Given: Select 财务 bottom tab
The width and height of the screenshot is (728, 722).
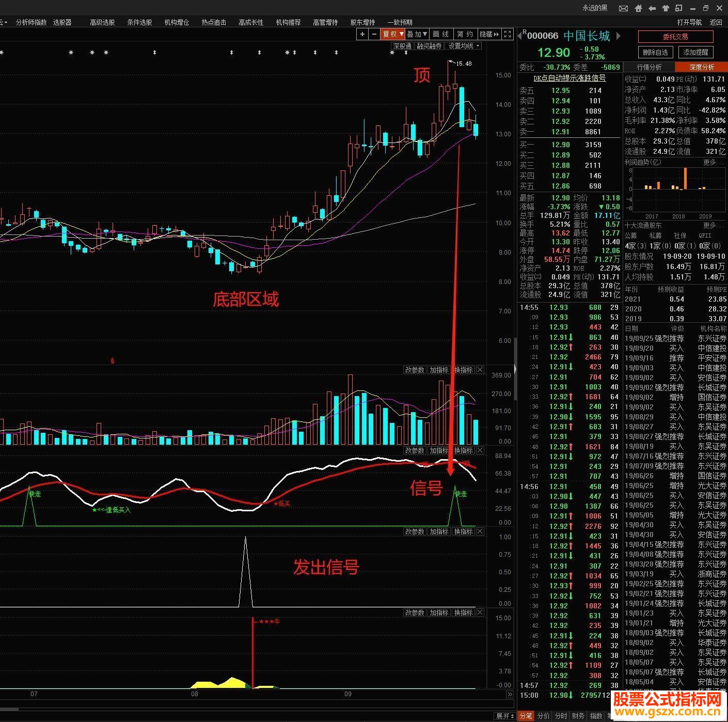Looking at the screenshot, I should (x=578, y=716).
